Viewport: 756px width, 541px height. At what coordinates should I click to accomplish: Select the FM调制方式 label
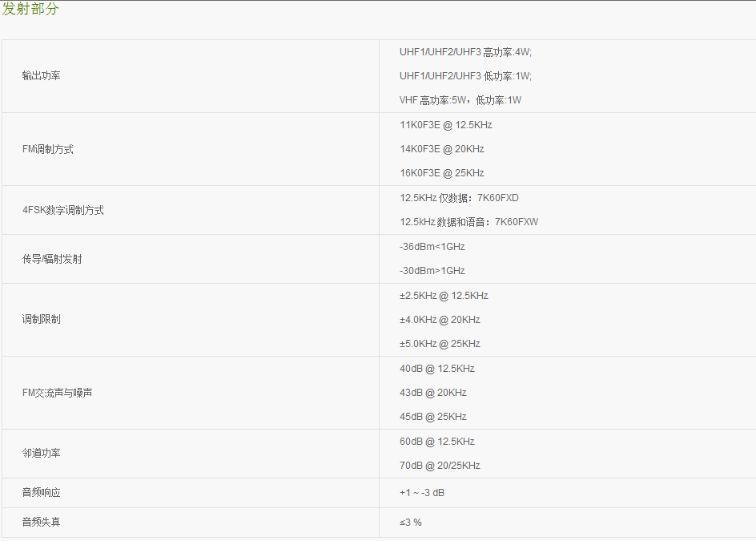click(x=48, y=149)
